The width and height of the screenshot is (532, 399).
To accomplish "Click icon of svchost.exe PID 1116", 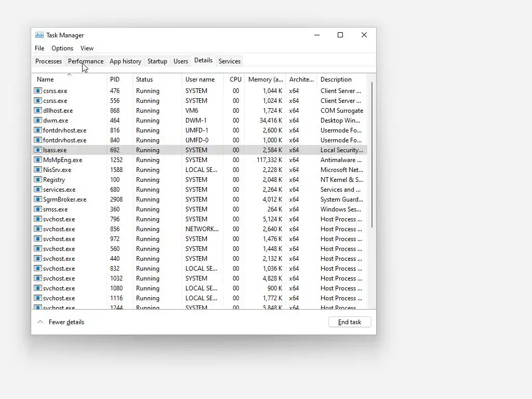I will (37, 298).
